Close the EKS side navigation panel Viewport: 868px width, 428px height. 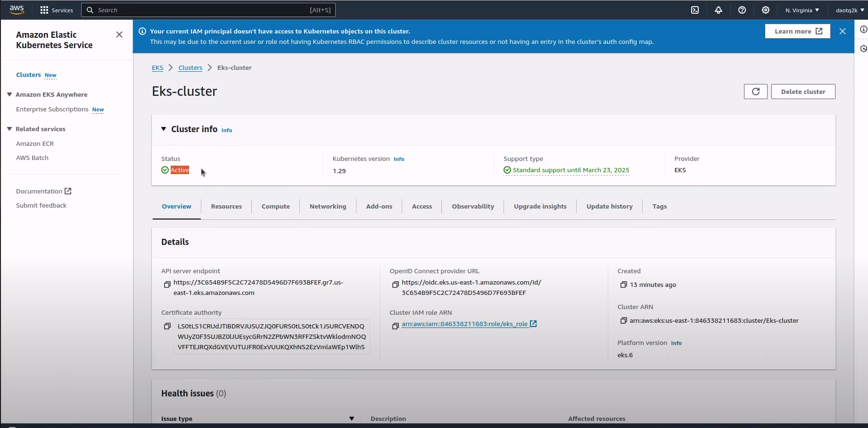pos(119,34)
